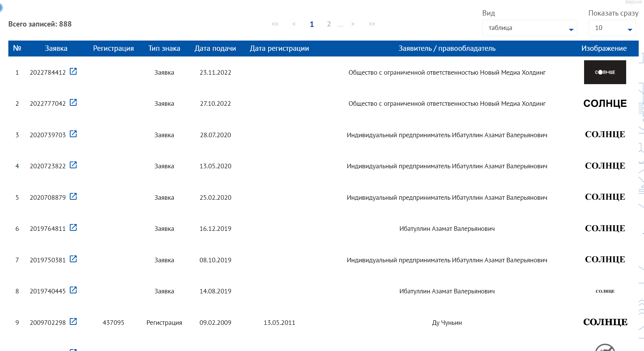
Task: Go to the next page with > arrow
Action: coord(353,24)
